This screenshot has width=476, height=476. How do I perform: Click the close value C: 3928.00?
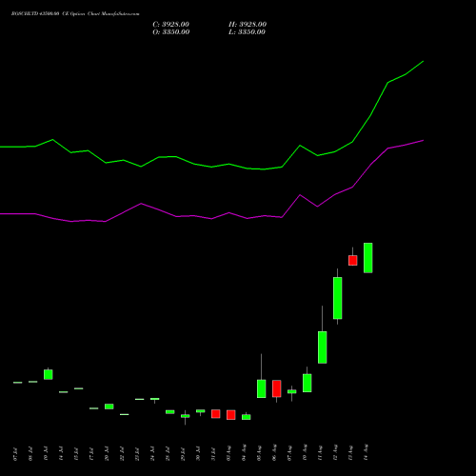pyautogui.click(x=170, y=25)
